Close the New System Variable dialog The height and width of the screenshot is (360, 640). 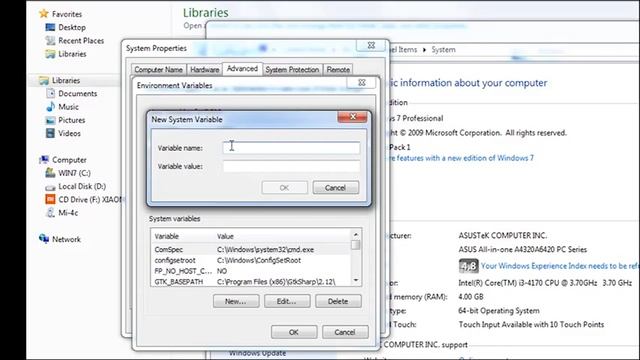click(352, 117)
